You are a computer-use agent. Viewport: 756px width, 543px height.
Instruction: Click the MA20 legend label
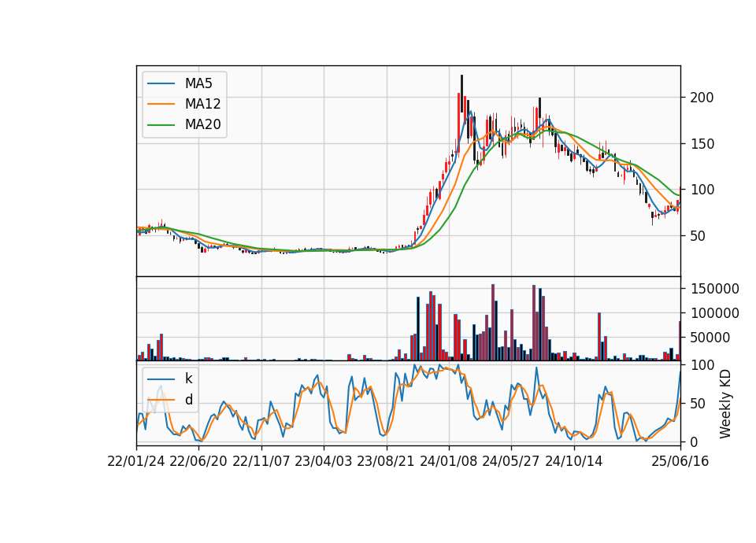coord(202,124)
